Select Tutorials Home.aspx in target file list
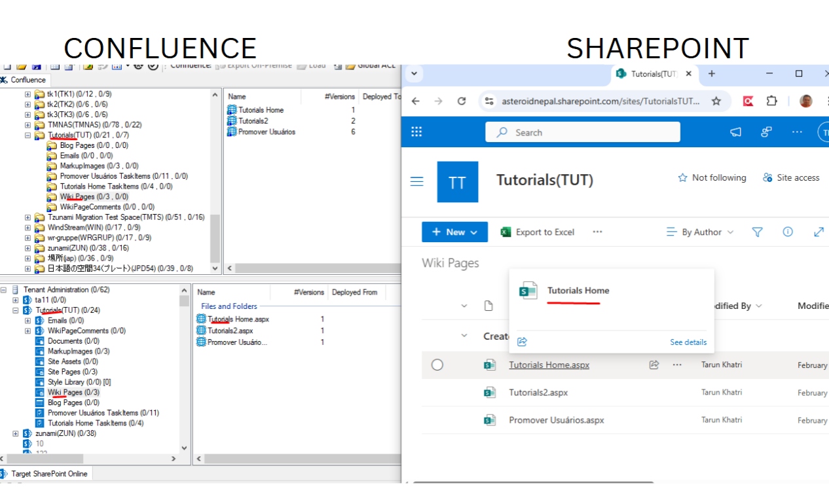 pos(238,319)
